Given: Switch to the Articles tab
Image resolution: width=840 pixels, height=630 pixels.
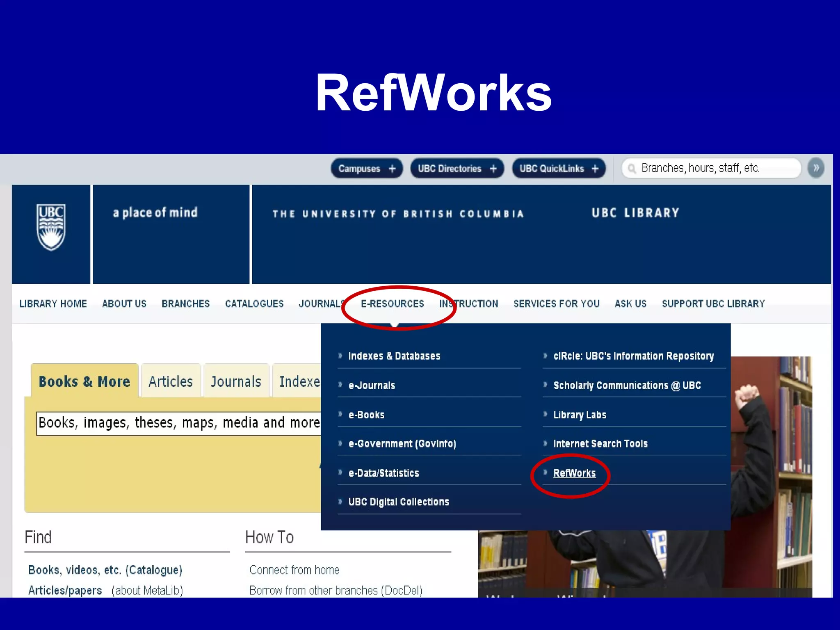Looking at the screenshot, I should pyautogui.click(x=171, y=381).
